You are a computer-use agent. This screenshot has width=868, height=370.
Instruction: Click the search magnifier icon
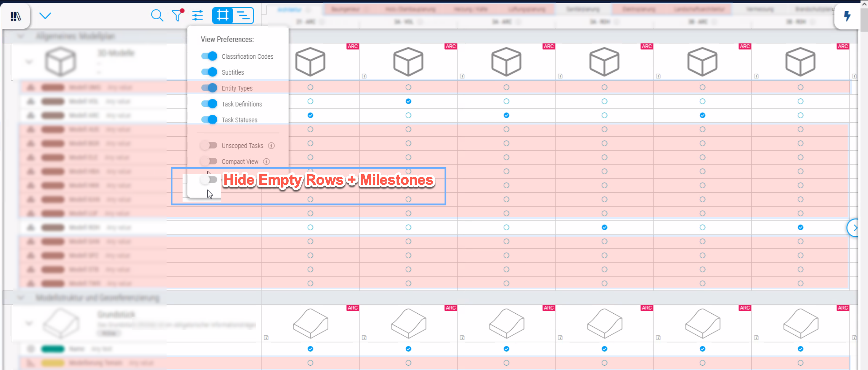point(157,15)
